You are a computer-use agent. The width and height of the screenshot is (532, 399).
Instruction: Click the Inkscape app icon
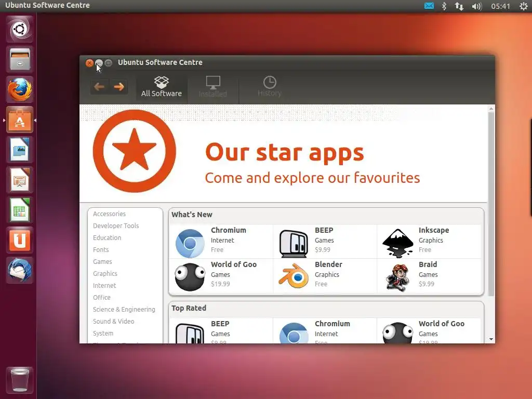click(x=397, y=243)
